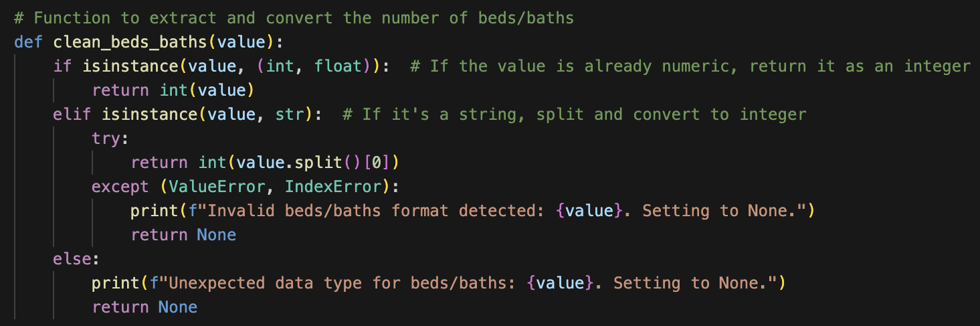The width and height of the screenshot is (980, 326).
Task: Click the last return None statement
Action: [144, 307]
